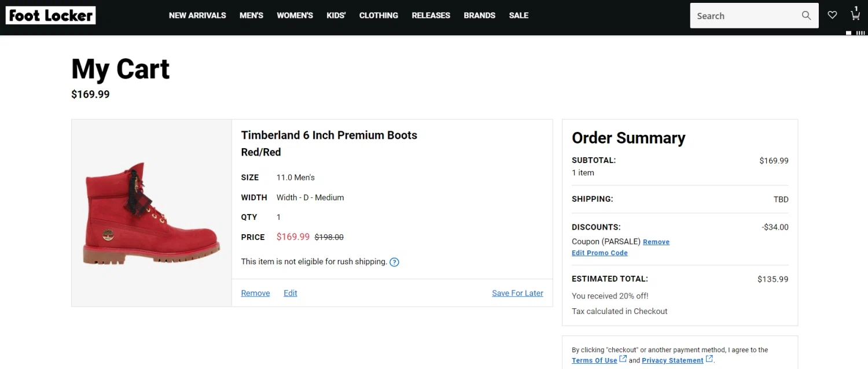Remove the Timberland boots from cart

[255, 293]
